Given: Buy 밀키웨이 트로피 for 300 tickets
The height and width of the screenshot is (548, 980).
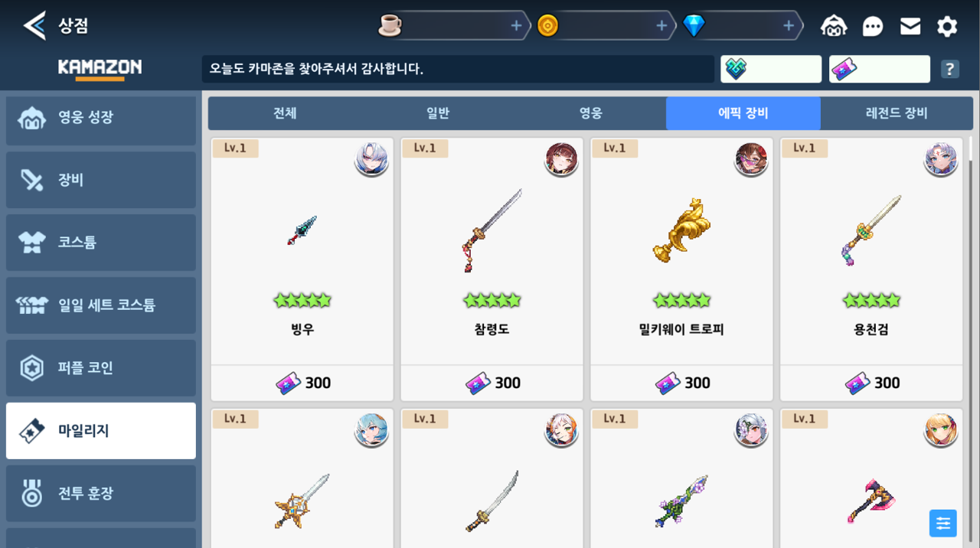Looking at the screenshot, I should 681,383.
